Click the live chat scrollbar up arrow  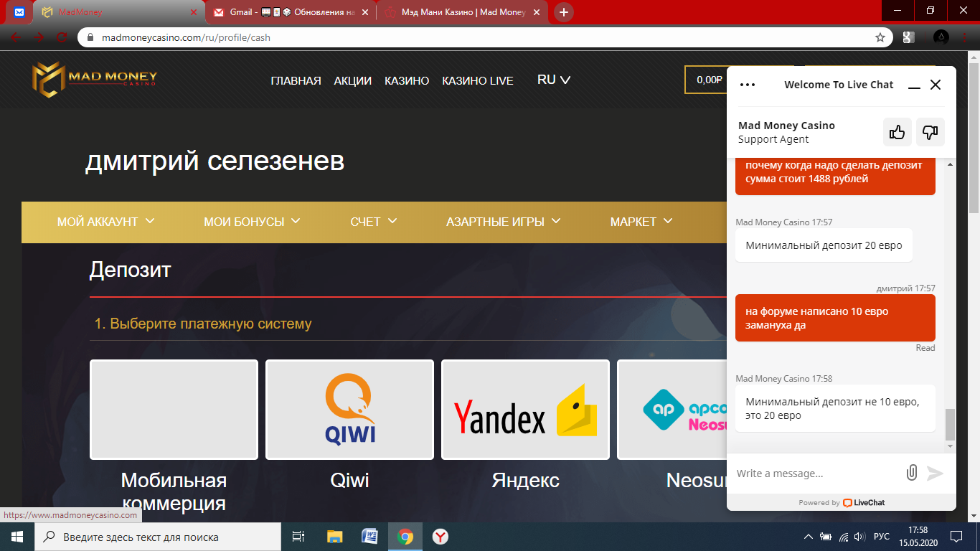click(951, 164)
